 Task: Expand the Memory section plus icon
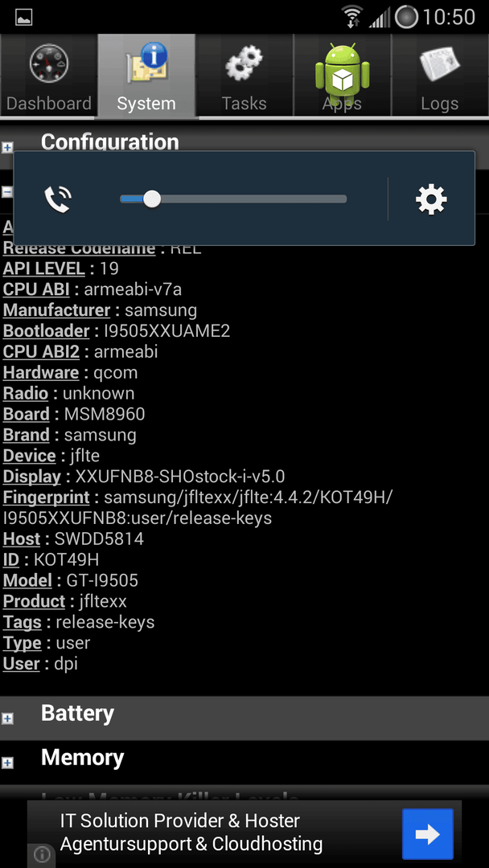point(7,763)
